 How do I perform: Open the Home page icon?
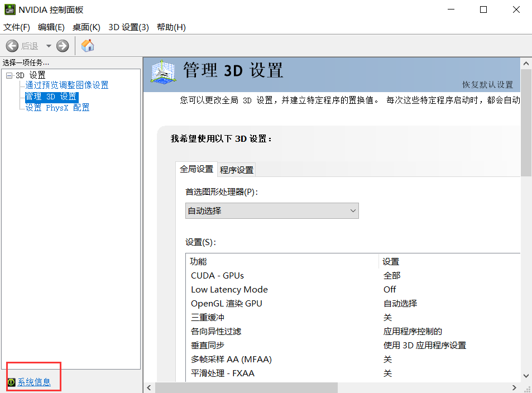(x=88, y=45)
